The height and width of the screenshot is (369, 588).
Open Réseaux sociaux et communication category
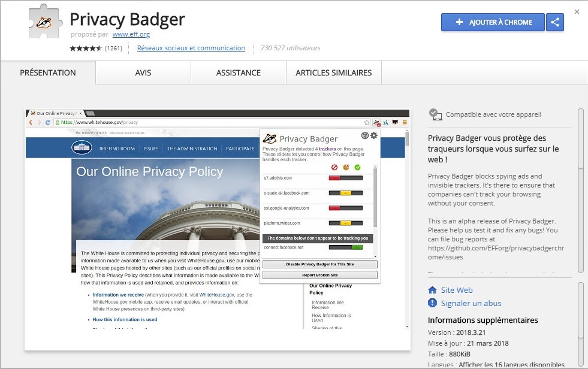[191, 48]
